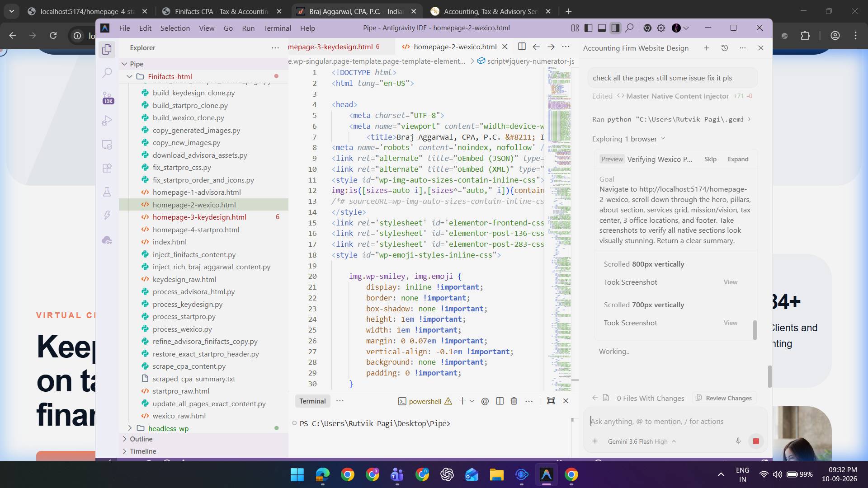The width and height of the screenshot is (868, 488).
Task: Click the split editor icon
Action: click(x=522, y=47)
